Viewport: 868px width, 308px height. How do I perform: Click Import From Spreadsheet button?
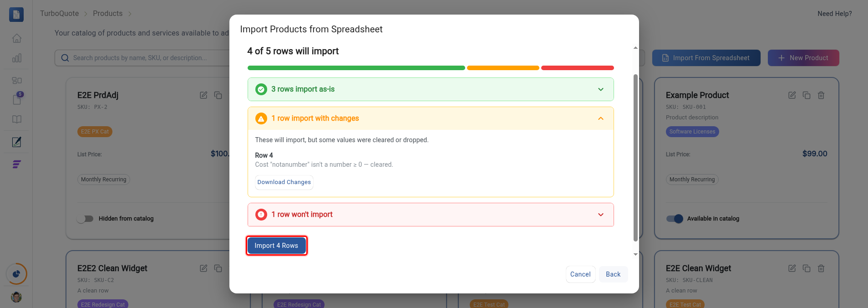[x=706, y=58]
